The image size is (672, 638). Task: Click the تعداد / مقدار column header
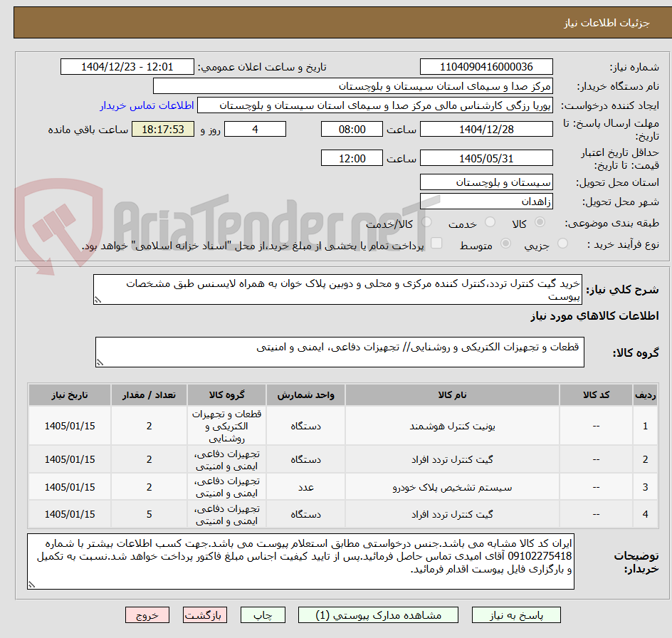149,395
